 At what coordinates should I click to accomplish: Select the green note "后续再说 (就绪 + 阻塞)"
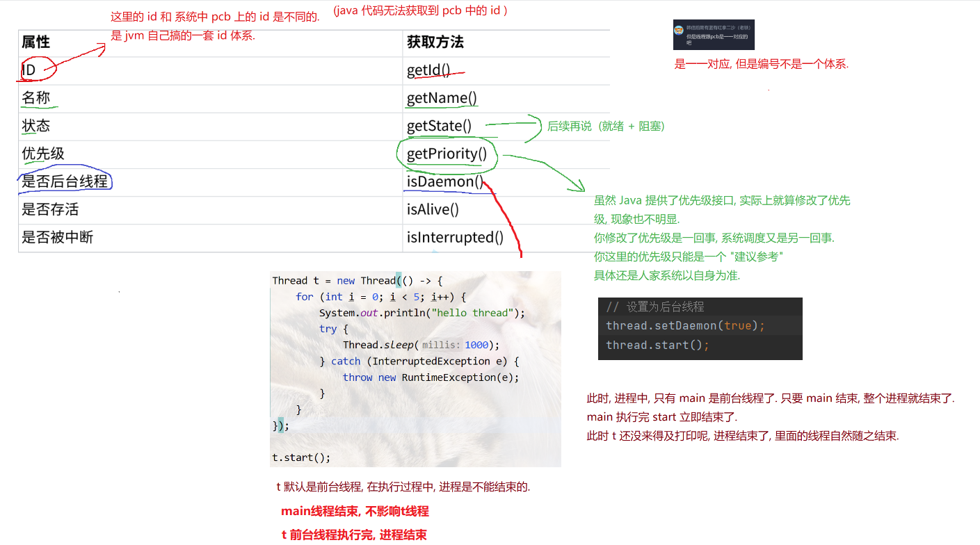pos(607,126)
